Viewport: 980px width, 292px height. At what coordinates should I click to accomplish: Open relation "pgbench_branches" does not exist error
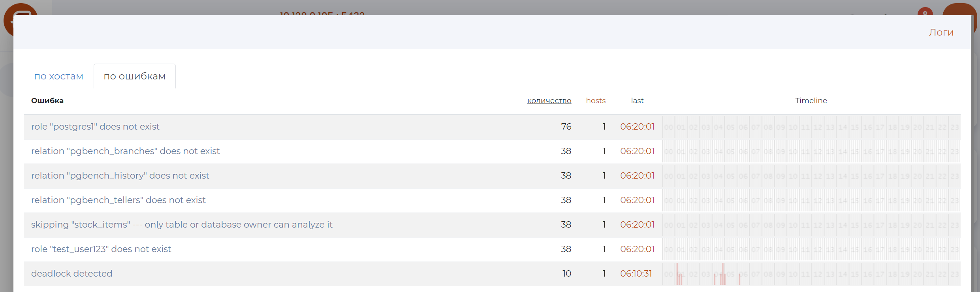click(x=125, y=151)
